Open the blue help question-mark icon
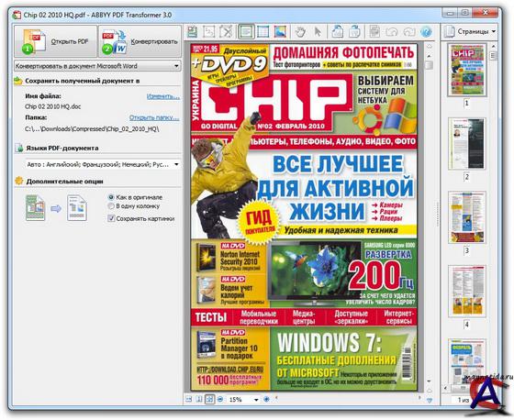Screen dimensions: 514x420 click(426, 32)
